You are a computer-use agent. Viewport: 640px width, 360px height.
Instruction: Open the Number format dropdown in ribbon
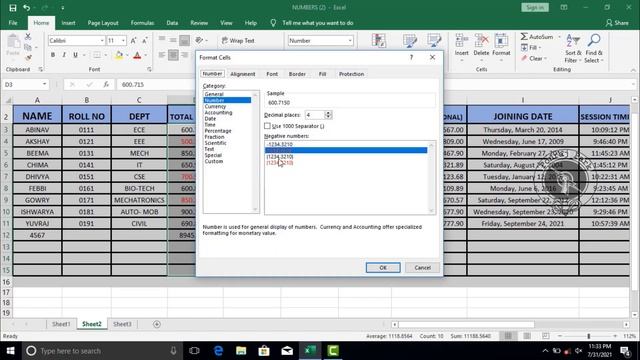[x=350, y=40]
